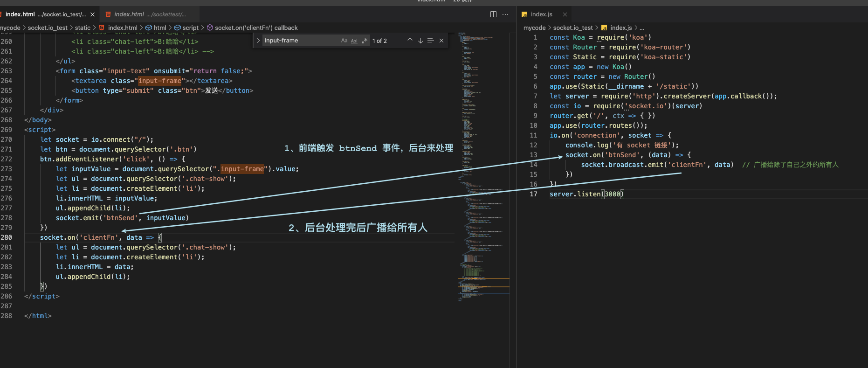Open index.js breadcrumb in right editor

point(621,28)
